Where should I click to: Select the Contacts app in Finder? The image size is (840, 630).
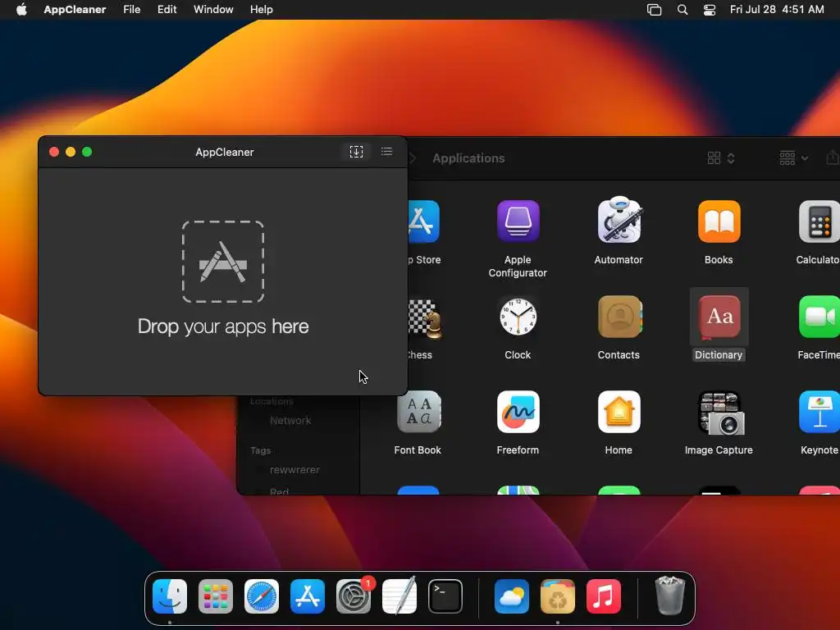[x=619, y=317]
